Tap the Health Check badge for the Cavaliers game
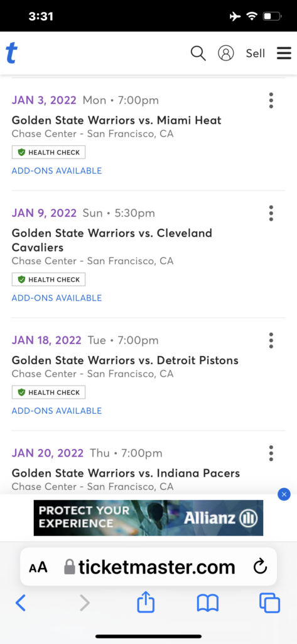This screenshot has width=297, height=644. point(48,279)
